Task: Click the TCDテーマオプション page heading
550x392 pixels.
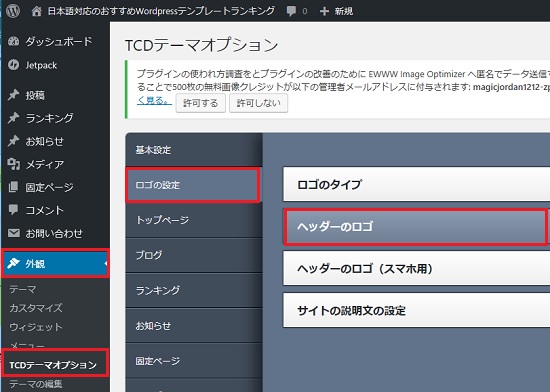Action: point(202,45)
